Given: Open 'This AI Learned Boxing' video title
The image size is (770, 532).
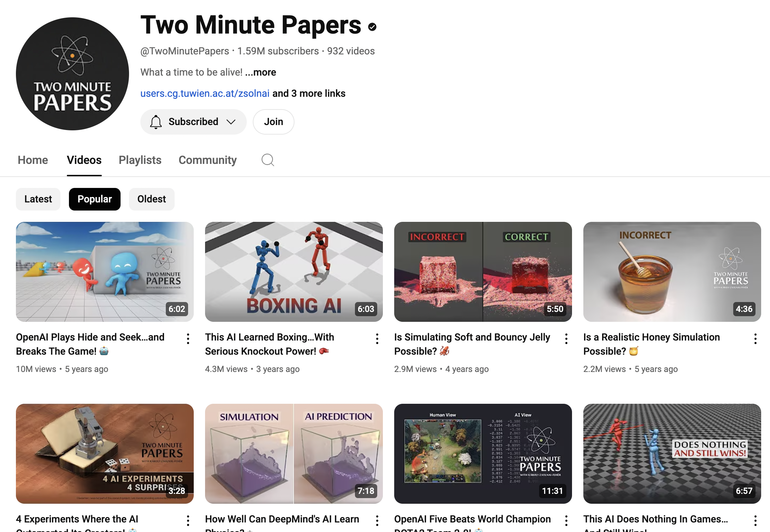Looking at the screenshot, I should 269,344.
